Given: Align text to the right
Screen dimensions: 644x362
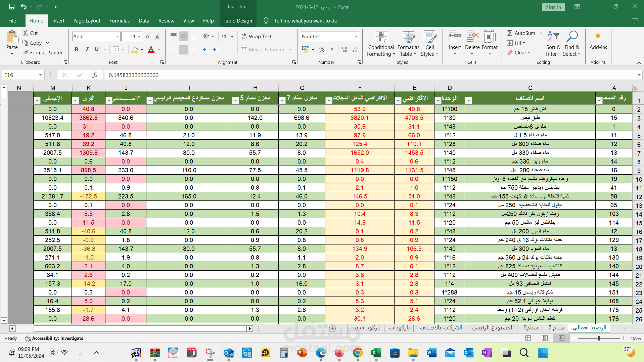Looking at the screenshot, I should [194, 49].
